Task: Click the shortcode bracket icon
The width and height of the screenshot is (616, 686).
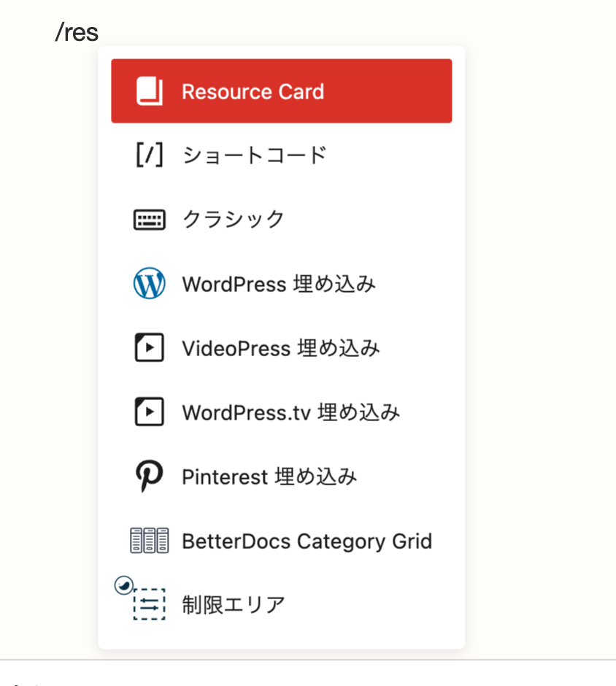Action: 150,155
